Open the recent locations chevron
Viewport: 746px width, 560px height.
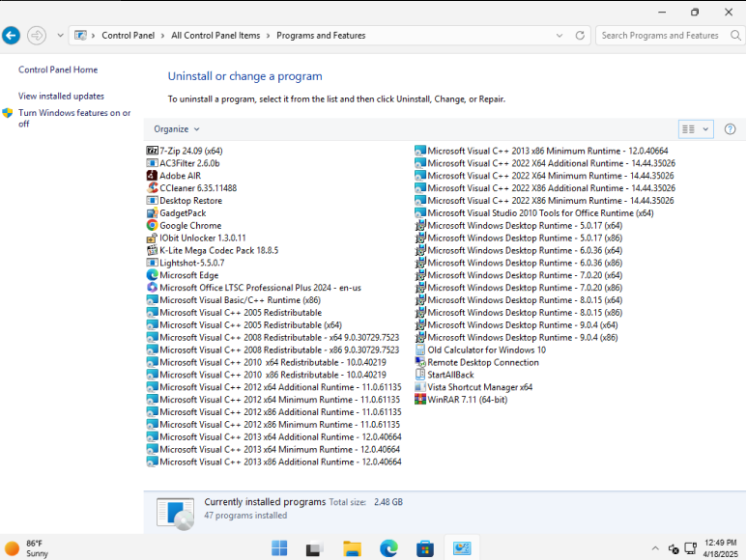(60, 36)
